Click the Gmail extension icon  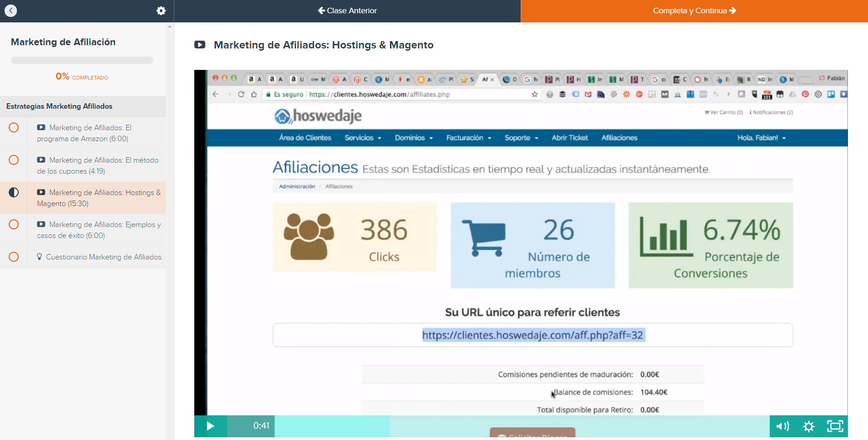[588, 94]
